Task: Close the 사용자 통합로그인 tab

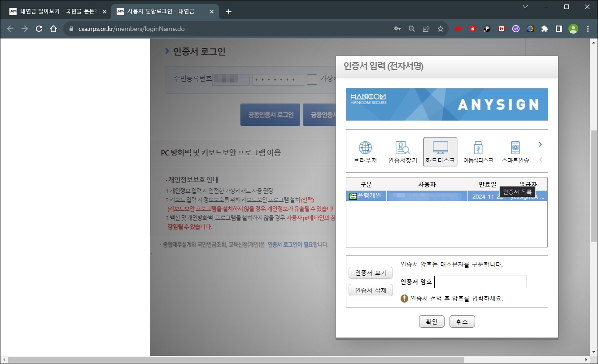Action: [211, 12]
